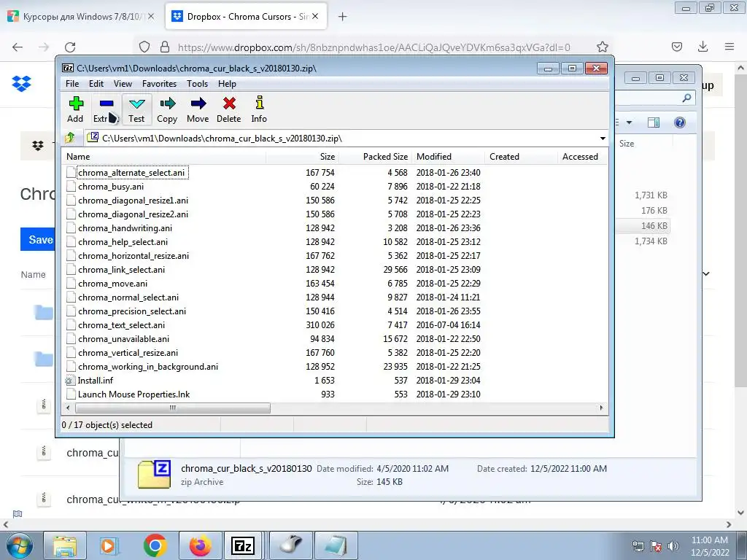
Task: Click the horizontal scrollbar thumb in 7-Zip
Action: coord(172,408)
